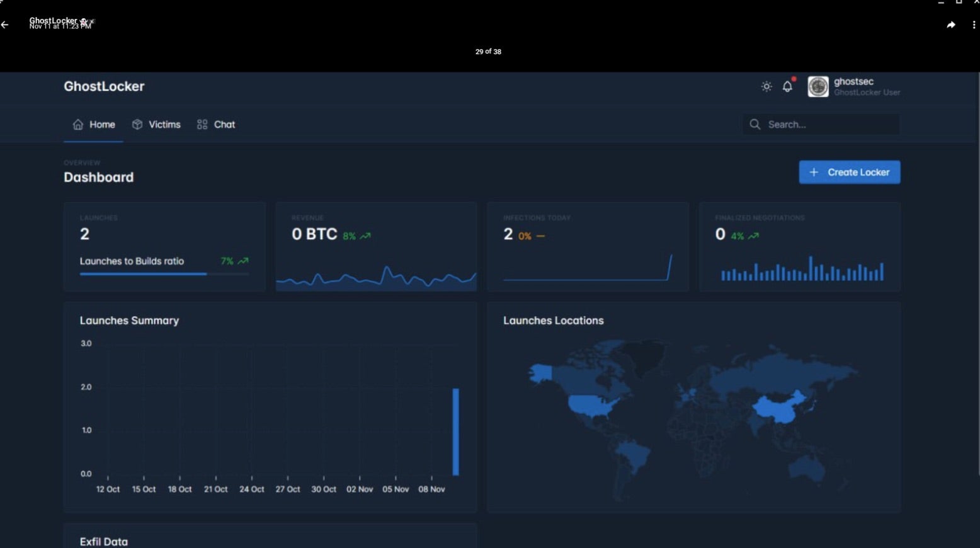The height and width of the screenshot is (548, 980).
Task: Click the magnifying glass search icon
Action: click(755, 125)
